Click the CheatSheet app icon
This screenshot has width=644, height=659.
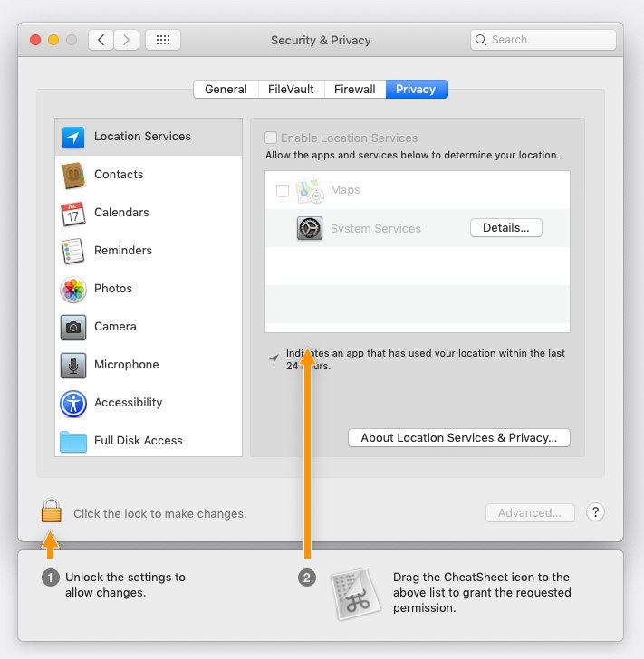tap(357, 594)
